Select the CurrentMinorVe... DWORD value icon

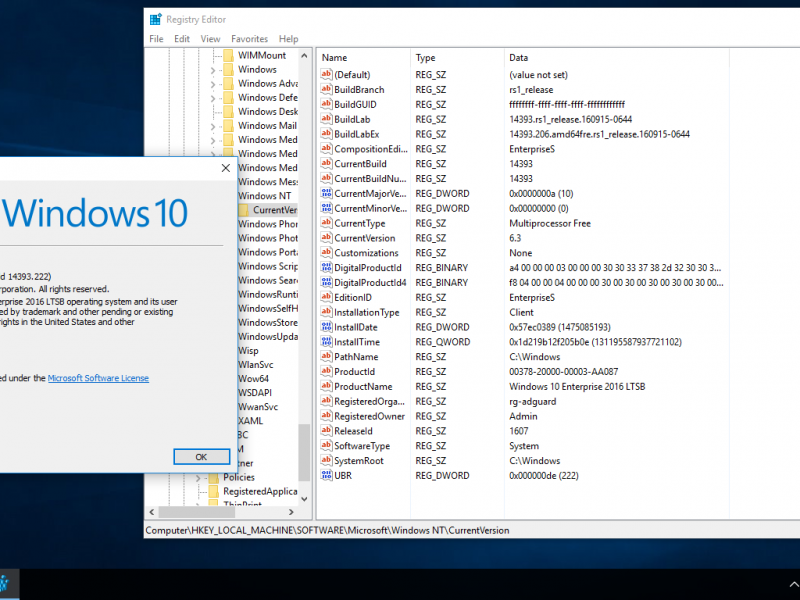327,208
